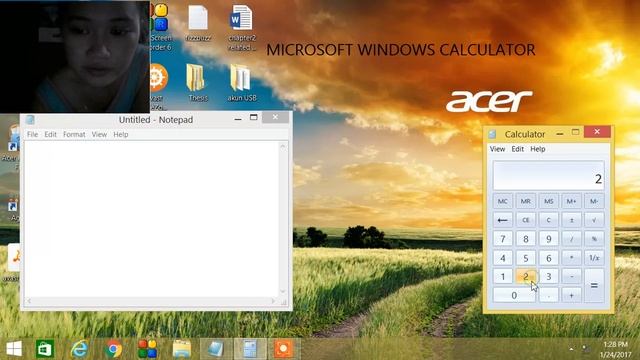Switch to Notepad via taskbar icon
The image size is (640, 360).
[x=216, y=349]
